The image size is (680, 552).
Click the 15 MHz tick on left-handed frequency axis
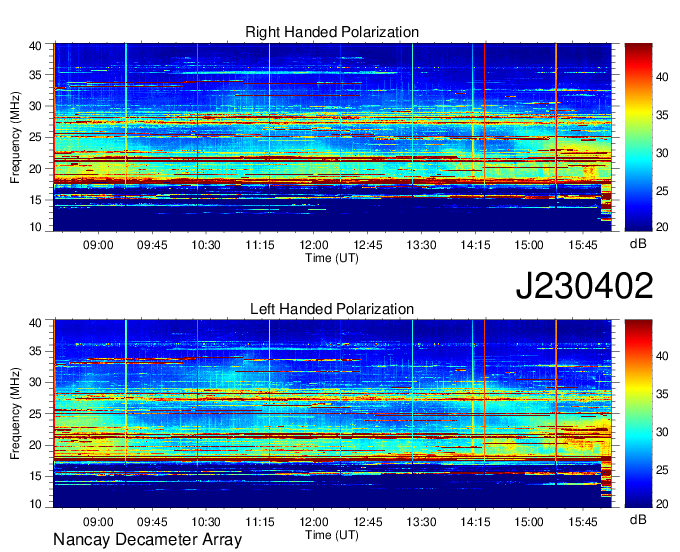pos(35,477)
